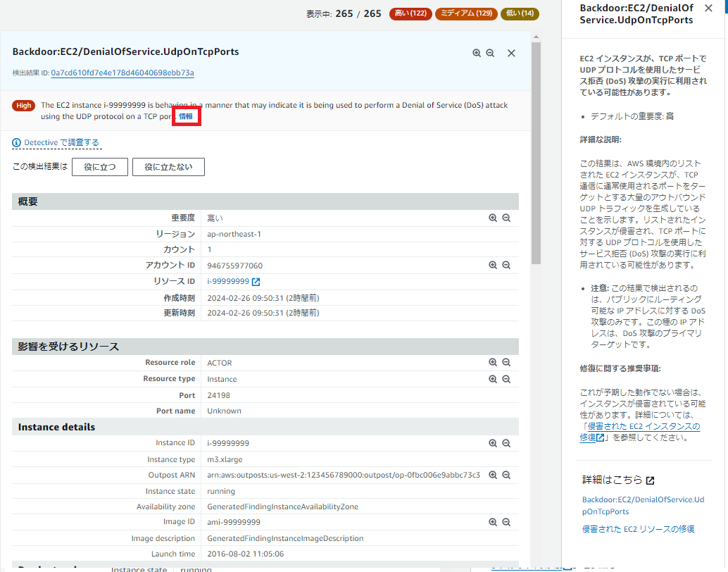The height and width of the screenshot is (572, 728).
Task: Open the finding ID 0a7cd610fd7e4e178d46040698ebb73a link
Action: tap(123, 73)
